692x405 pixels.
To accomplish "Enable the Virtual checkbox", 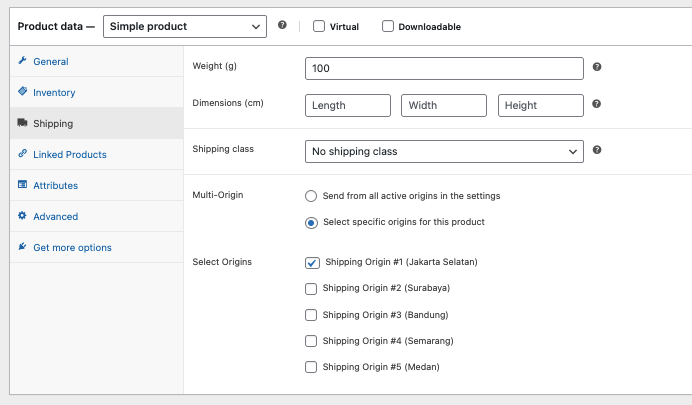I will tap(319, 26).
